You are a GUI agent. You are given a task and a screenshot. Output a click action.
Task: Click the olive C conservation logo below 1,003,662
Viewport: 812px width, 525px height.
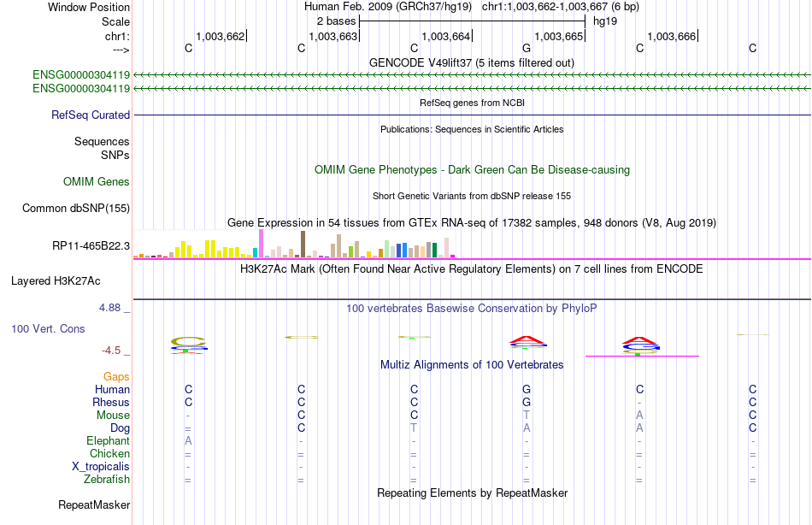point(189,341)
